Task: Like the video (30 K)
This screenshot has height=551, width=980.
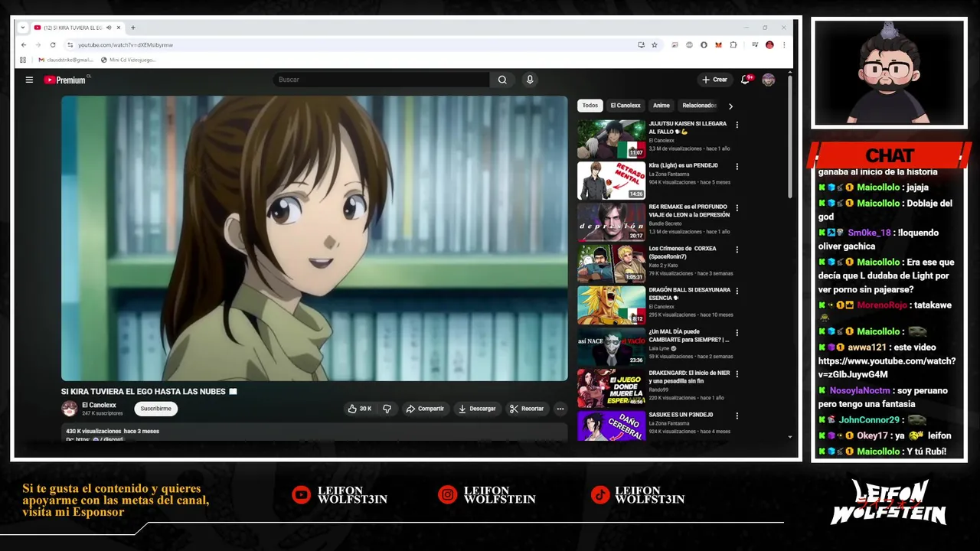Action: (x=360, y=409)
